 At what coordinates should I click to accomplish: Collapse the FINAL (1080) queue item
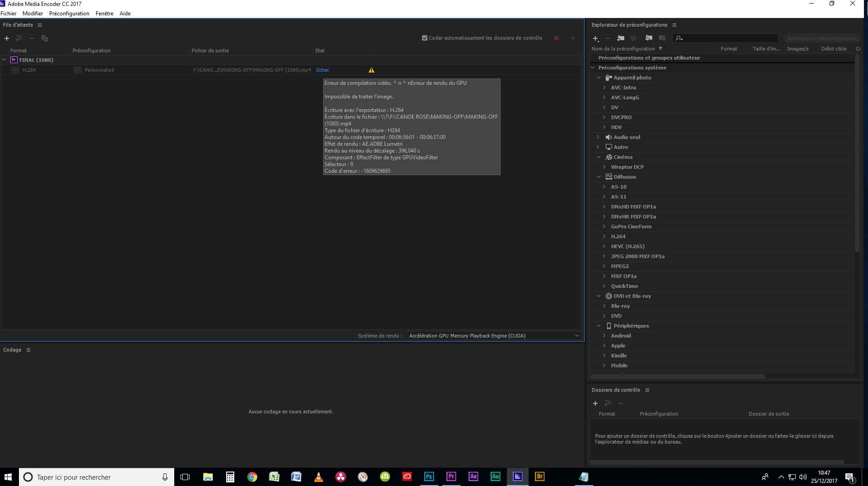pos(4,60)
